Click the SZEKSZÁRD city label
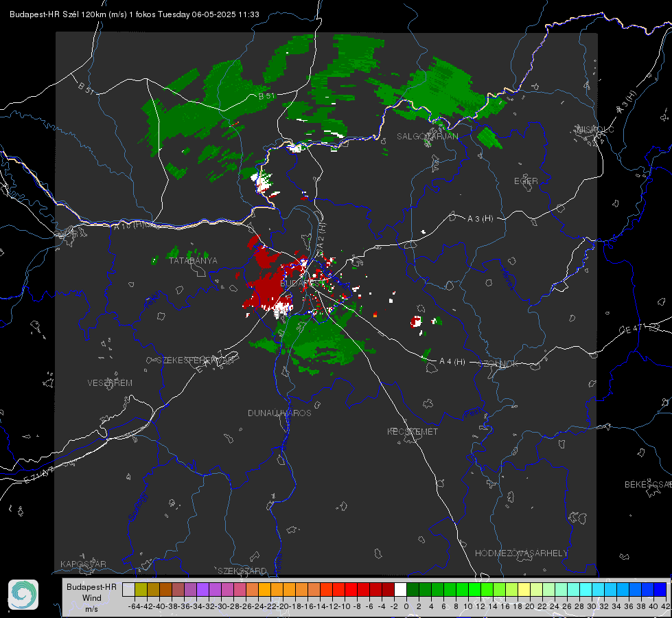This screenshot has width=672, height=618. 242,571
